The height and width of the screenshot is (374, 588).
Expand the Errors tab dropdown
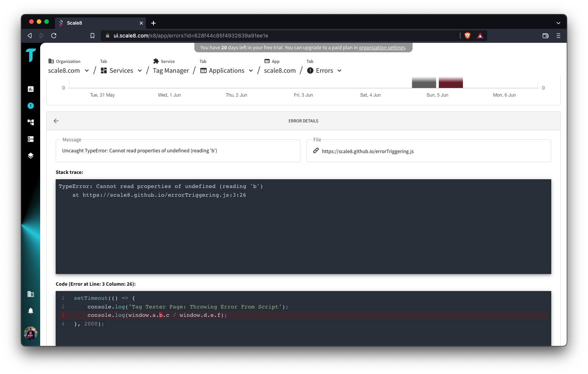point(339,71)
